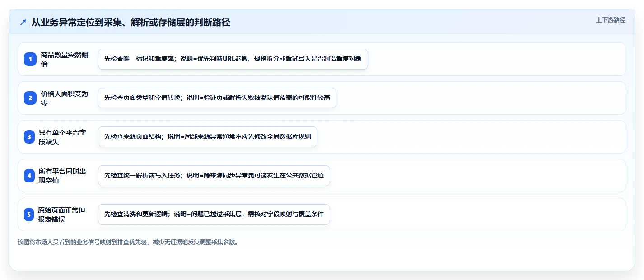
Task: Click step badge 2 for 价格大面积变为零
Action: coord(30,98)
